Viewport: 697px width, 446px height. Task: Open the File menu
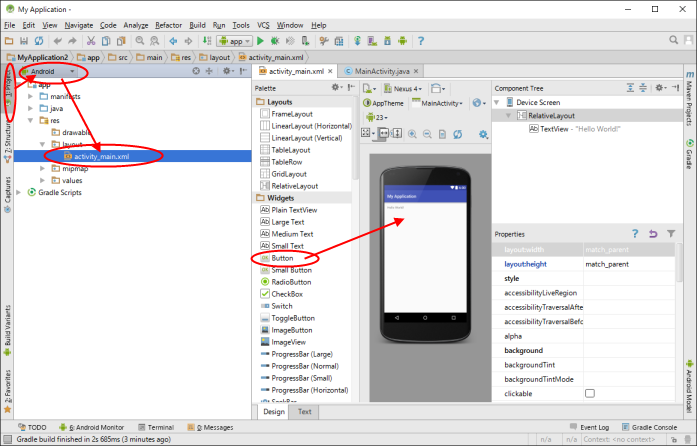(9, 25)
